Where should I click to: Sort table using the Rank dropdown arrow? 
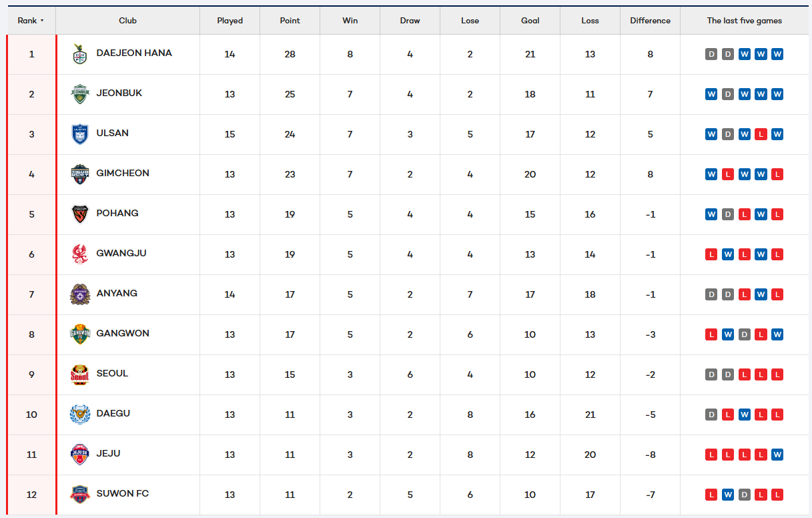click(x=42, y=21)
